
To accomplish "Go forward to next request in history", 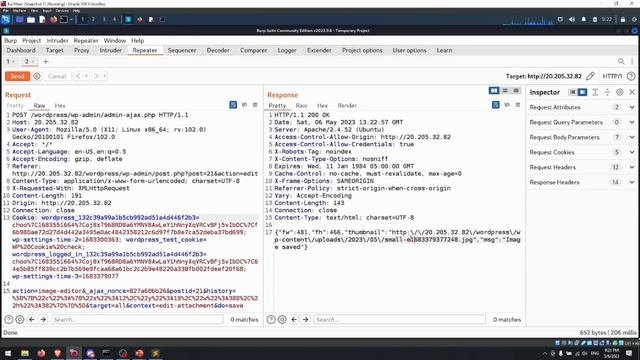I will (97, 76).
